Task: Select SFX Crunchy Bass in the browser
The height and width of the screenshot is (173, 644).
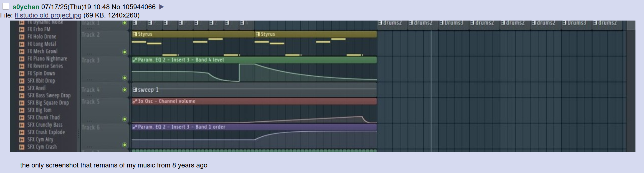Action: coord(45,125)
